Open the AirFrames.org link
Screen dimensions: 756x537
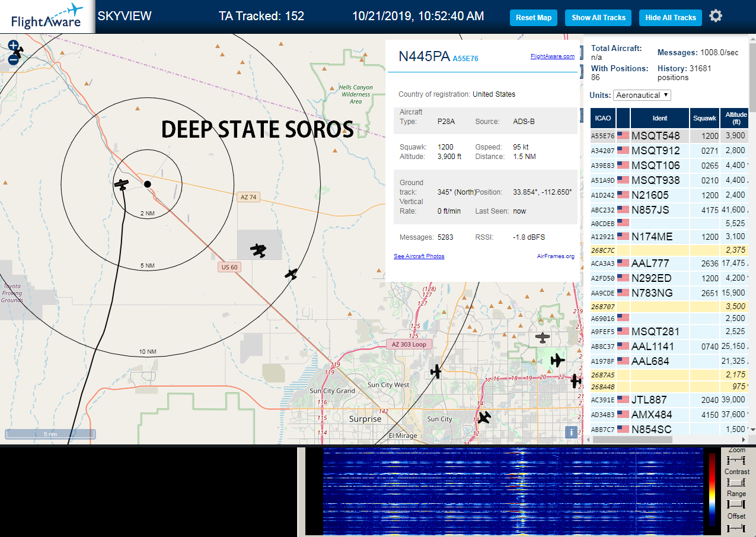tap(556, 256)
